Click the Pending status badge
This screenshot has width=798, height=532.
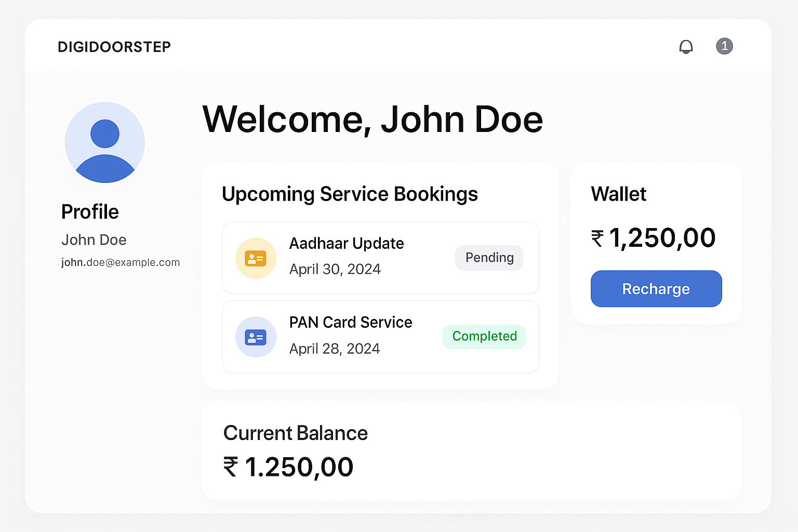click(x=489, y=258)
